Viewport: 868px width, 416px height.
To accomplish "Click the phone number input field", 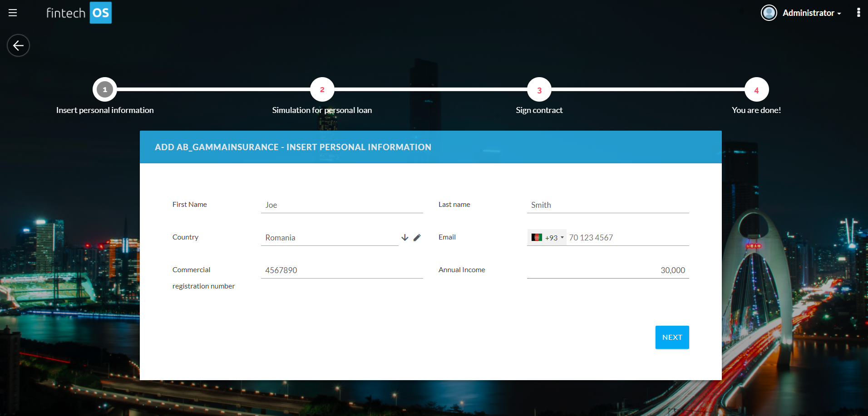I will click(627, 238).
